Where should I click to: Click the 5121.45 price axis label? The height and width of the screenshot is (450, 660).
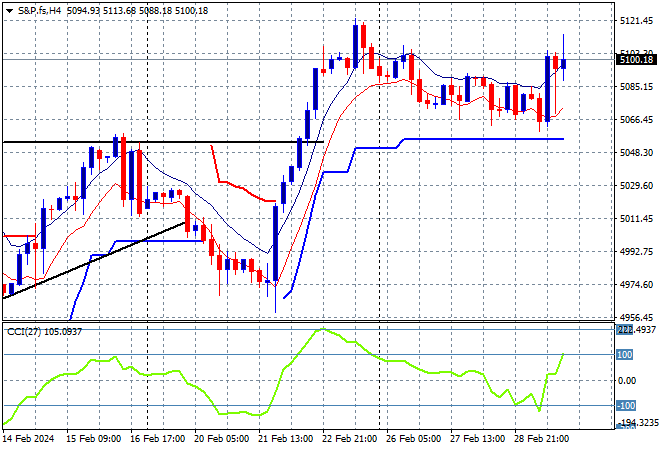point(634,20)
